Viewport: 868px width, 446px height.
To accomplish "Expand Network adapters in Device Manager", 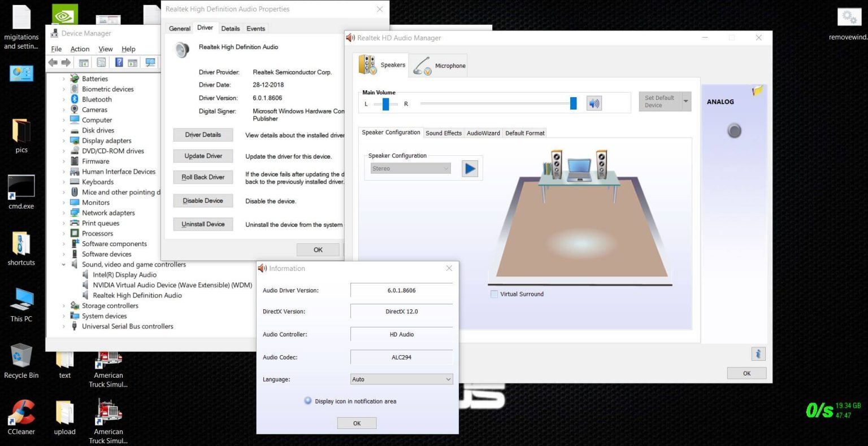I will click(64, 213).
